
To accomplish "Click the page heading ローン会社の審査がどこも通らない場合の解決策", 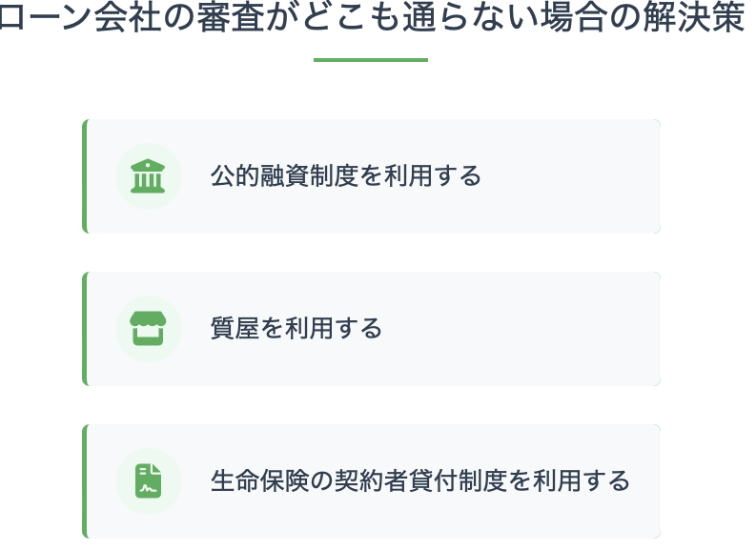I will tap(370, 17).
